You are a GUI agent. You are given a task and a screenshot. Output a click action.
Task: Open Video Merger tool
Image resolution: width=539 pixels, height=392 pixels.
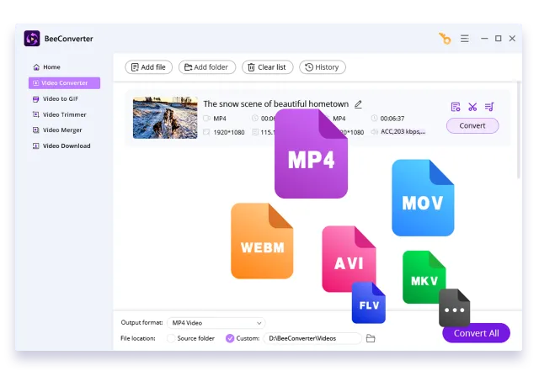coord(57,130)
